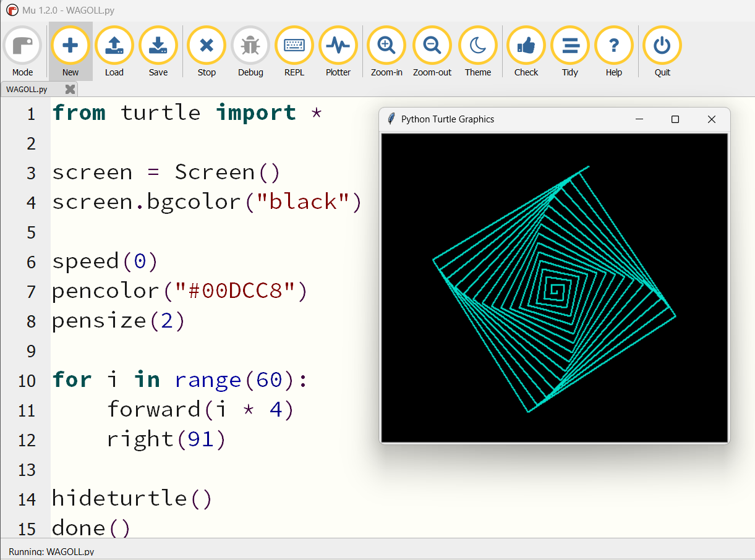755x560 pixels.
Task: Check the code for errors
Action: 526,52
